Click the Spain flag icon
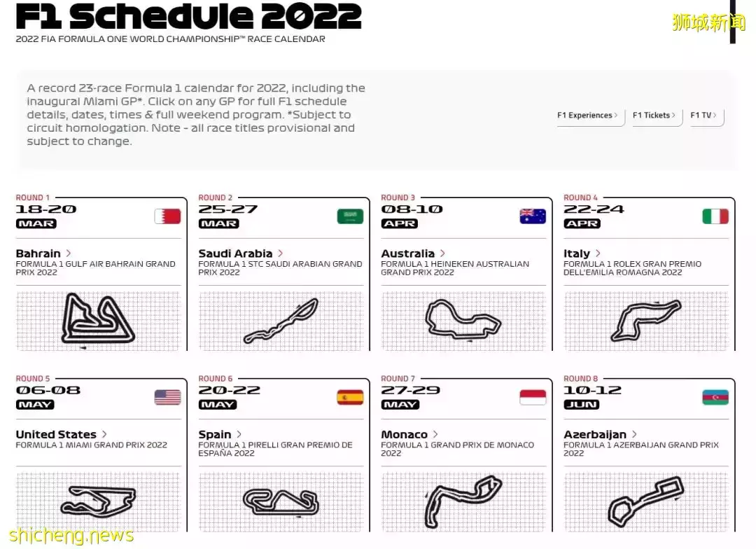The width and height of the screenshot is (756, 549). coord(350,398)
